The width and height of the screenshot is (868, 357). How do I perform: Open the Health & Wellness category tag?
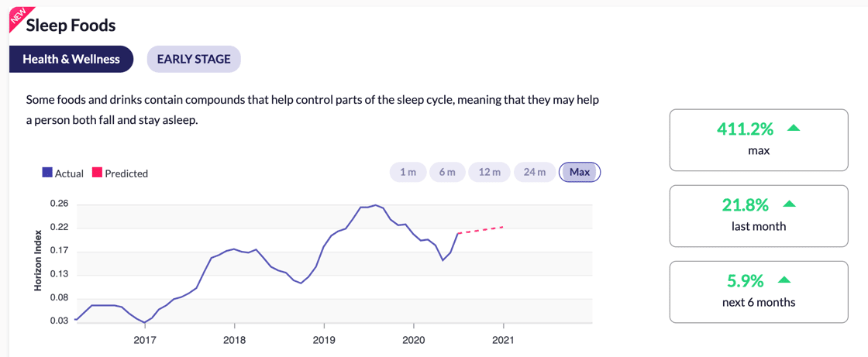(71, 59)
